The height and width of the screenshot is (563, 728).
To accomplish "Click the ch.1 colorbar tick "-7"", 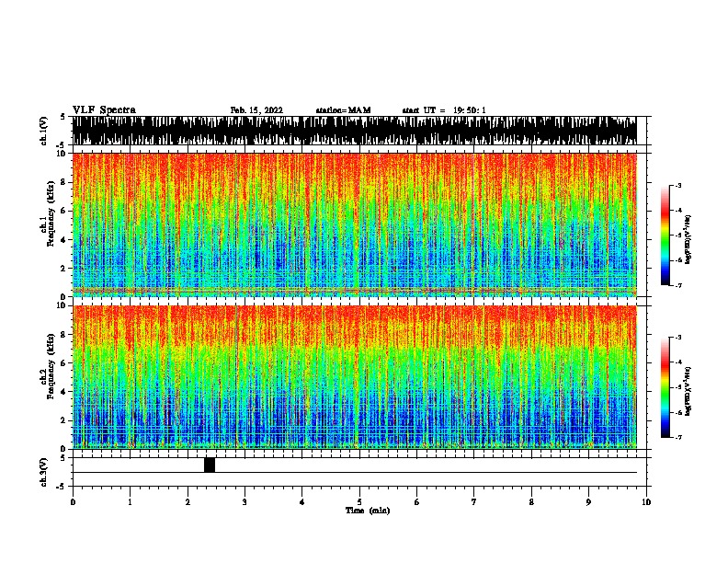I will coord(677,285).
